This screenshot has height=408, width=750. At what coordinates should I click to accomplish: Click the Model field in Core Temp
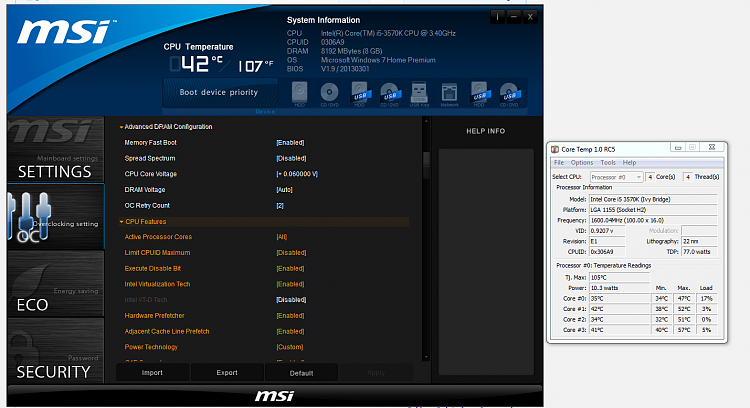[653, 199]
